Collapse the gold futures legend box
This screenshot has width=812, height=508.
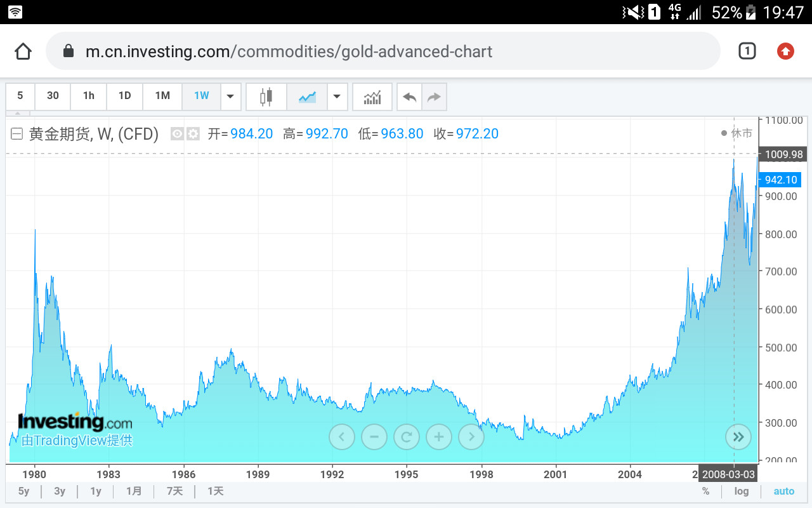pos(17,134)
